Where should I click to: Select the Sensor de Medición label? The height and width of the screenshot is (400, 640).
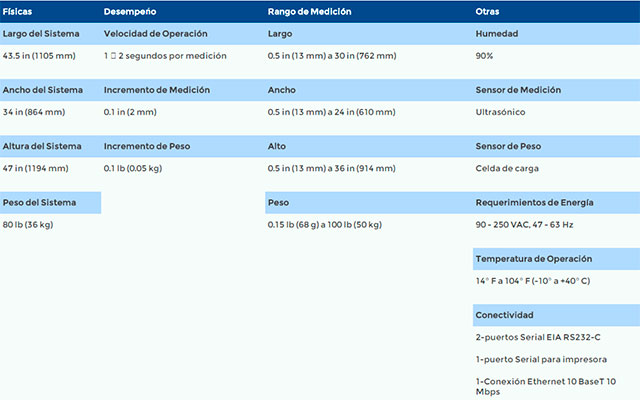(x=518, y=90)
